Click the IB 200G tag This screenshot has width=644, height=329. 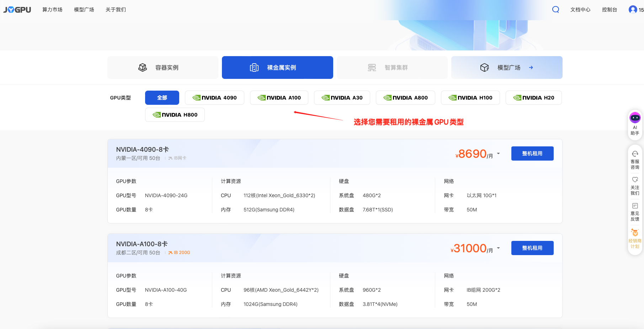tap(179, 253)
